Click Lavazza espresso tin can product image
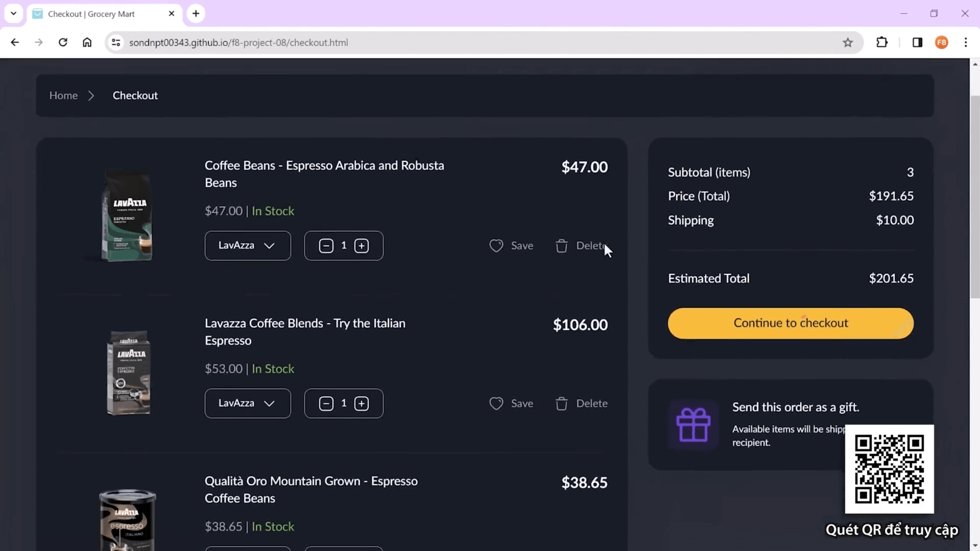This screenshot has width=980, height=551. tap(127, 520)
